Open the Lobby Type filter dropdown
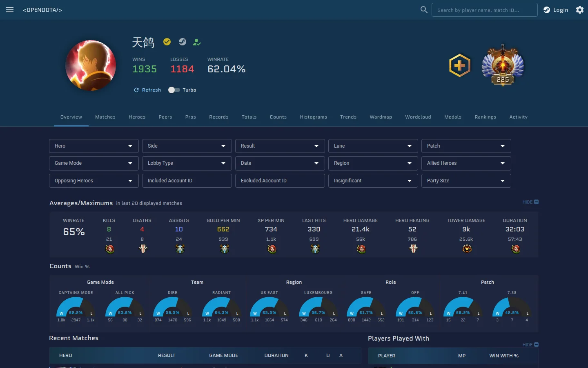 [x=187, y=163]
